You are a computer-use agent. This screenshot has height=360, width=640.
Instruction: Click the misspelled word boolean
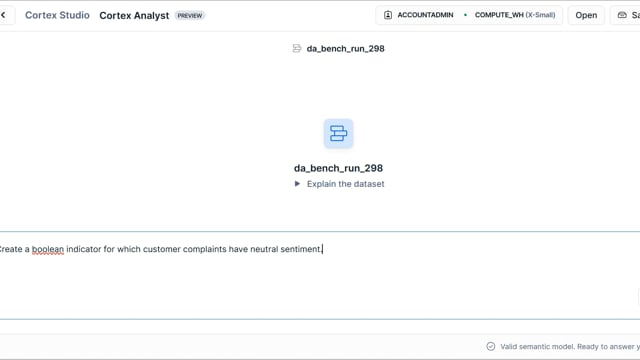point(48,249)
